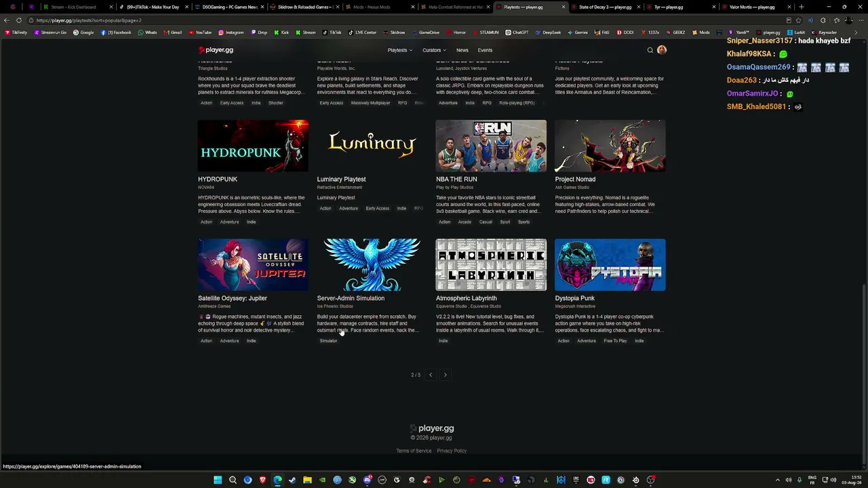Click the OsamaQassem269 chat username
Viewport: 868px width, 488px height.
[759, 67]
